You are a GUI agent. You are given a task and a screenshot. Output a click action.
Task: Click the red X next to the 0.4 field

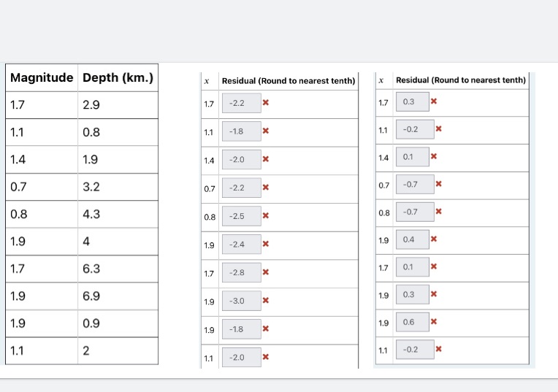pos(433,239)
